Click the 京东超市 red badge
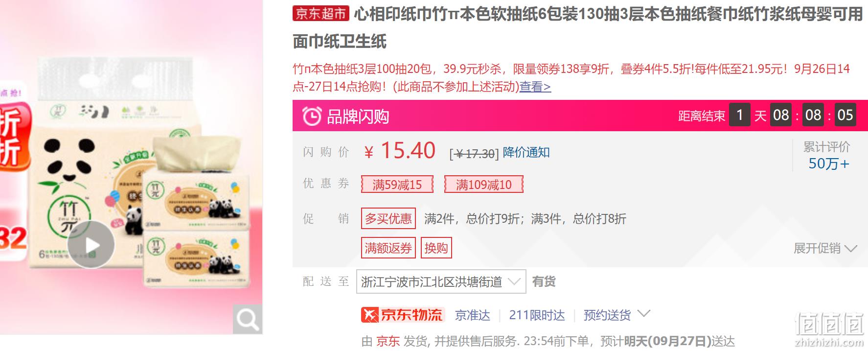This screenshot has height=351, width=868. pos(320,14)
